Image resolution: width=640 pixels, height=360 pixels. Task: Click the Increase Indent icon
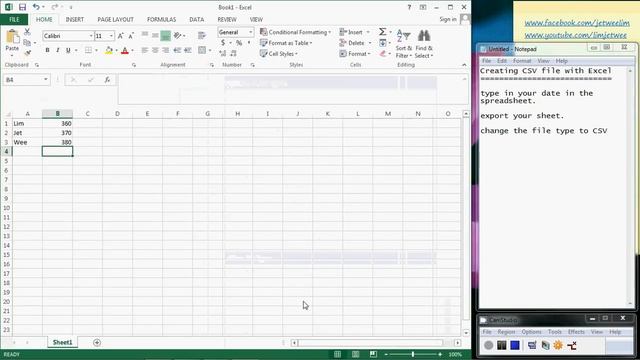[187, 50]
